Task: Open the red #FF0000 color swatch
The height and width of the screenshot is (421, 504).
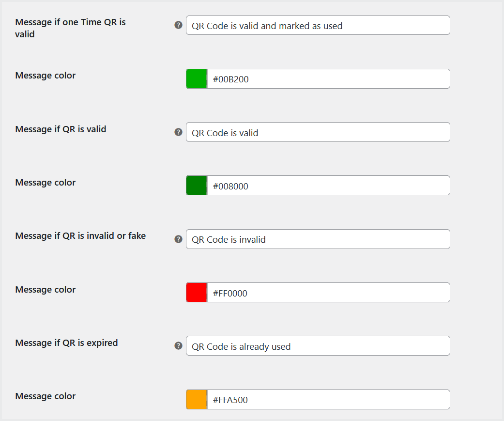Action: tap(197, 293)
